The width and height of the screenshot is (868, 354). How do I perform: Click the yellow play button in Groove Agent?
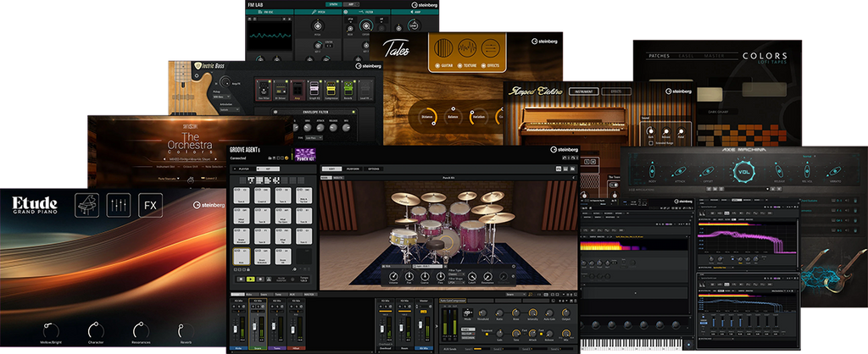251,279
